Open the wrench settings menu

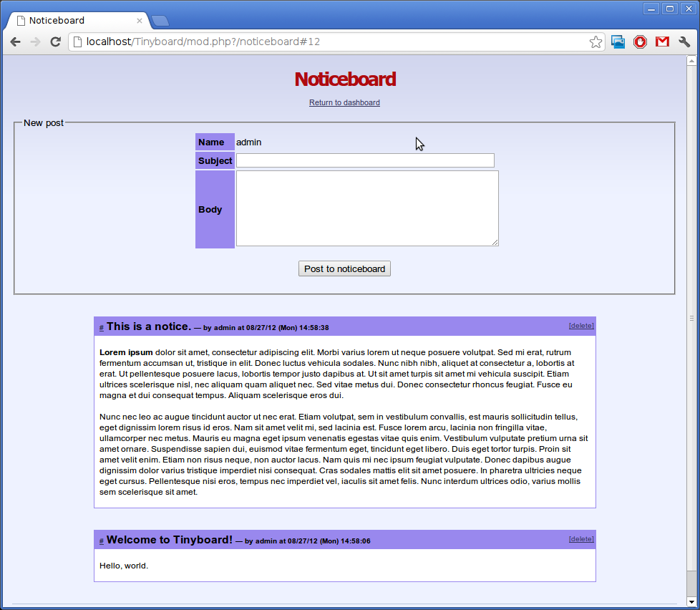coord(684,42)
